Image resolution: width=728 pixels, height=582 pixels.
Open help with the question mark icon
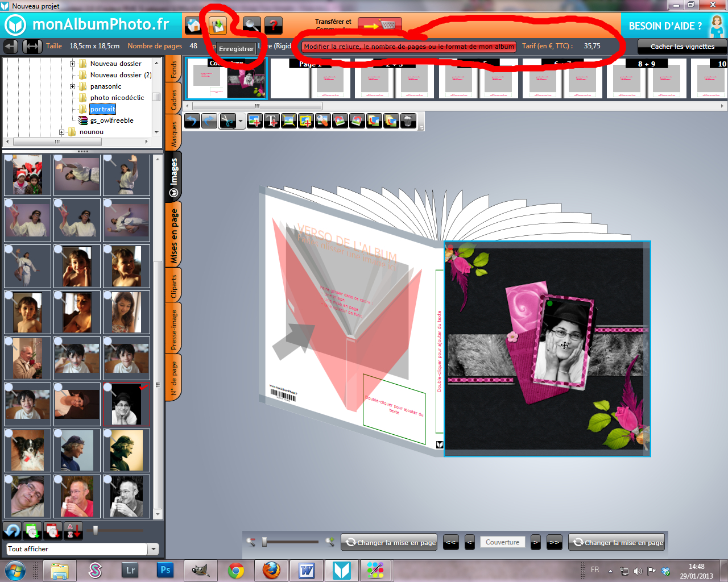coord(273,24)
